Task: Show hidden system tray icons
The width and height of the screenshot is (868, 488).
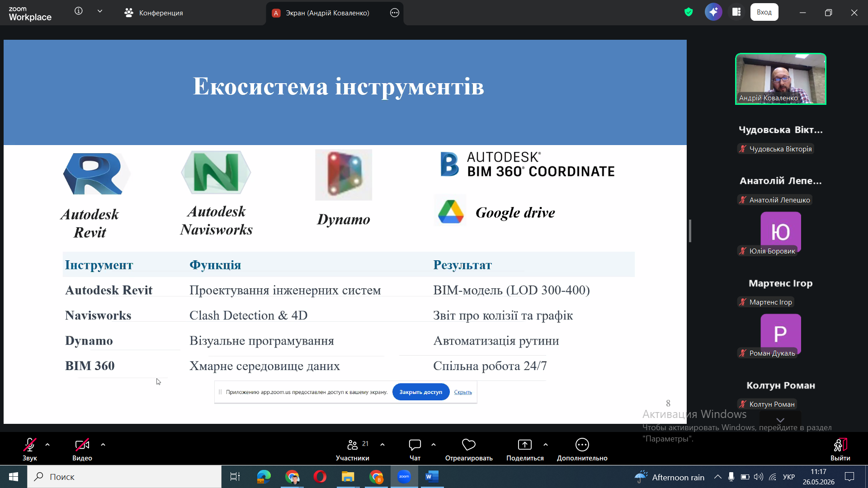Action: point(717,477)
